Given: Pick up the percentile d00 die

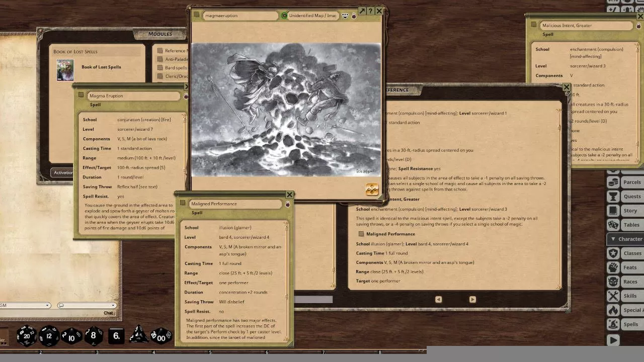Looking at the screenshot, I should pos(161,335).
